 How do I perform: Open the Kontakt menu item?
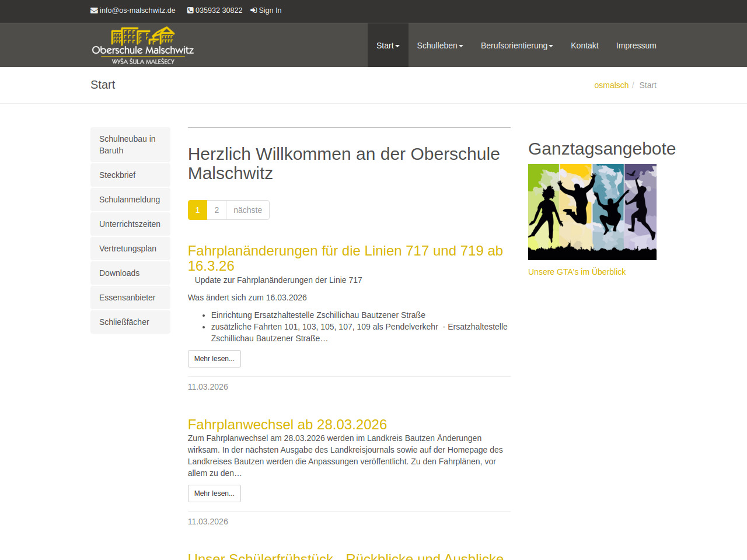pyautogui.click(x=585, y=45)
